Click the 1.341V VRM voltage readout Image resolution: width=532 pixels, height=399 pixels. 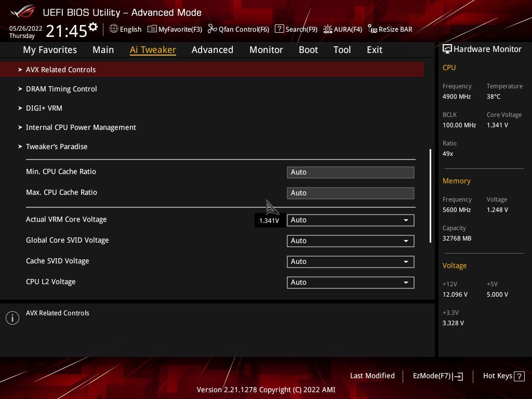click(x=269, y=221)
